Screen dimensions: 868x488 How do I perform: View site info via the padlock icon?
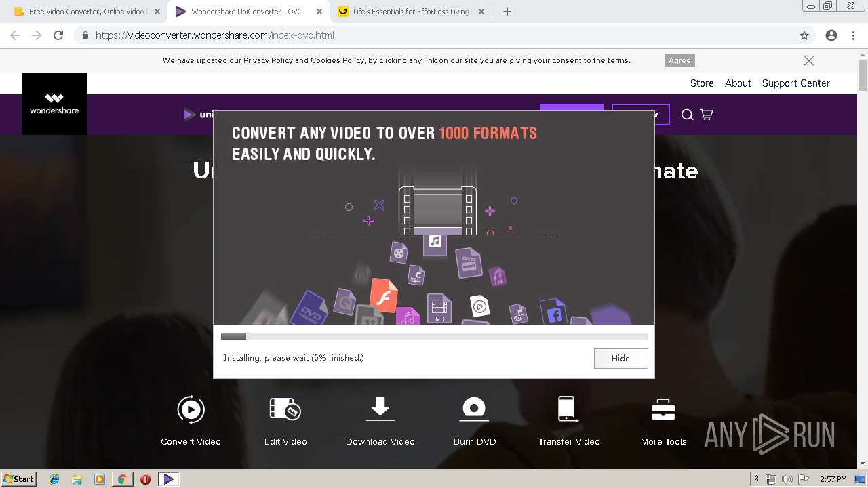[85, 35]
